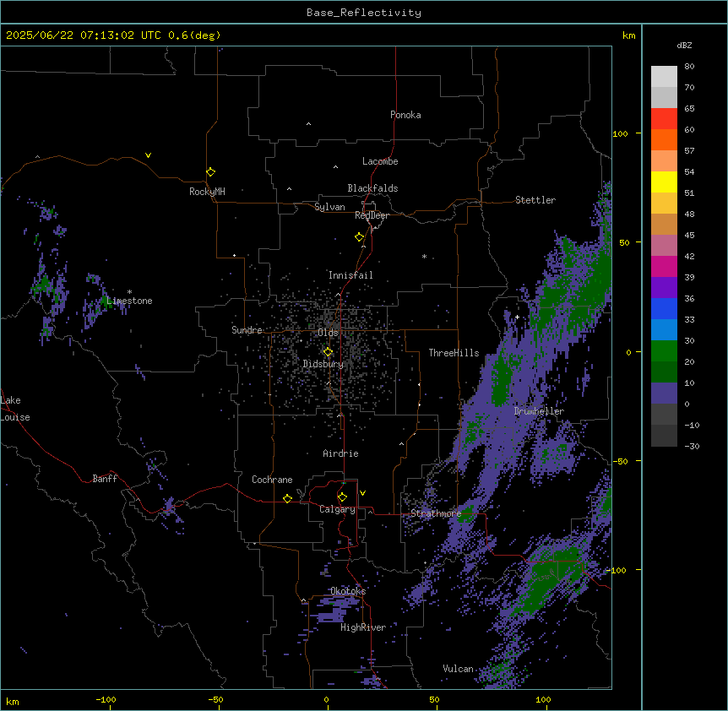Screen dimensions: 728x711
Task: Click the dBZ legend heading
Action: pyautogui.click(x=684, y=45)
